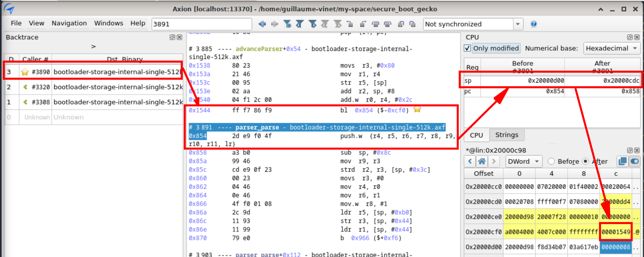Select the Before radio button
The width and height of the screenshot is (644, 257).
point(551,161)
